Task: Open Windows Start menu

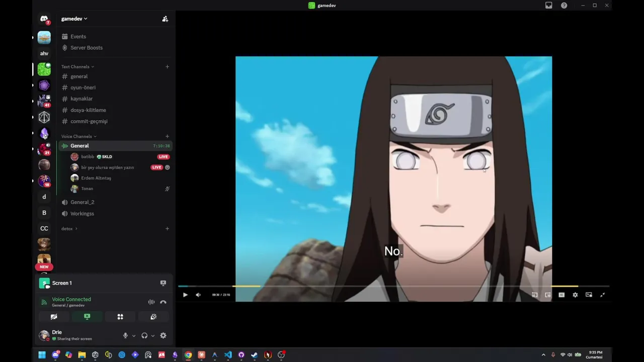Action: tap(42, 355)
